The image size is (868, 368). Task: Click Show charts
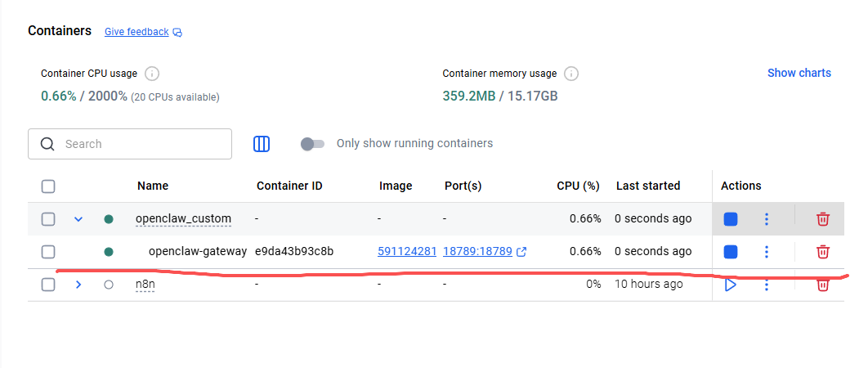[799, 73]
